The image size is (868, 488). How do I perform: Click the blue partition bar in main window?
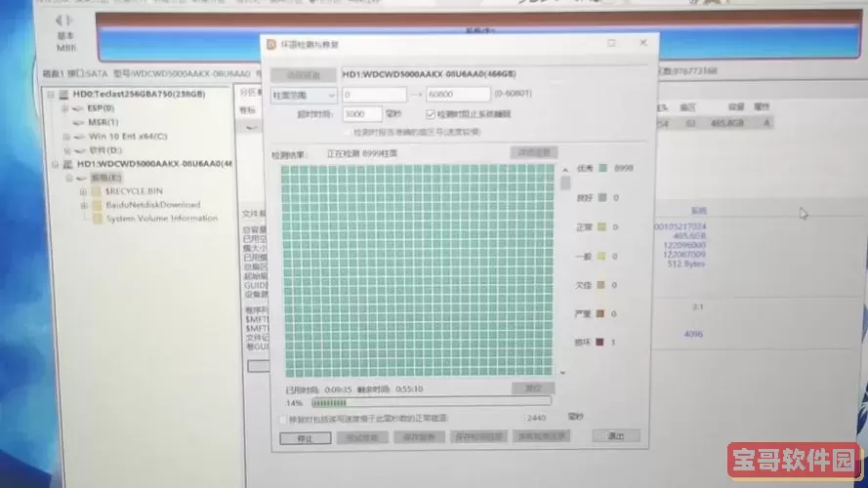pos(478,36)
